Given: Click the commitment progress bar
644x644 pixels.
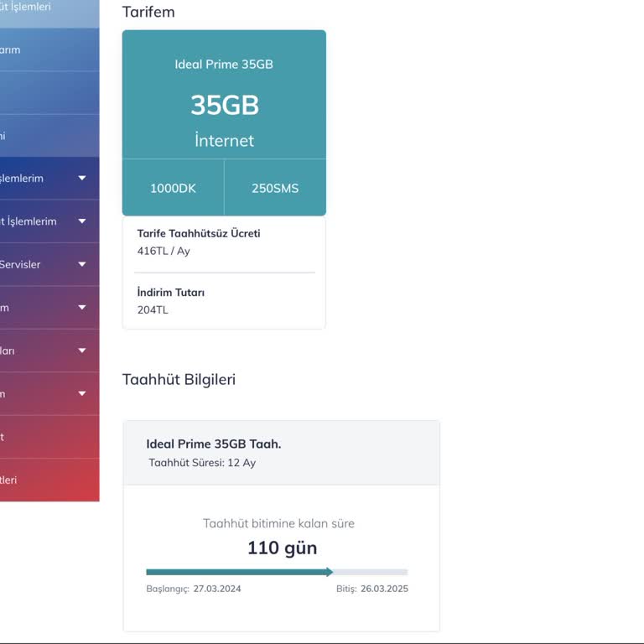Looking at the screenshot, I should (x=277, y=572).
